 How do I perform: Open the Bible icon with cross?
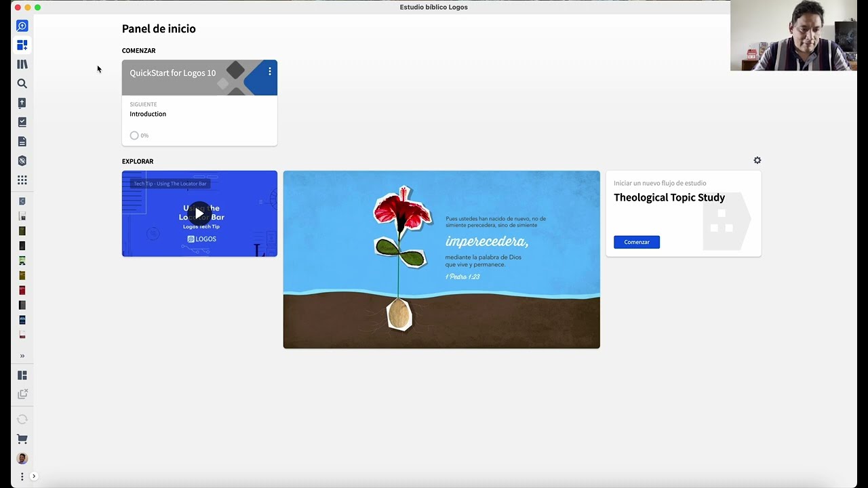[22, 103]
